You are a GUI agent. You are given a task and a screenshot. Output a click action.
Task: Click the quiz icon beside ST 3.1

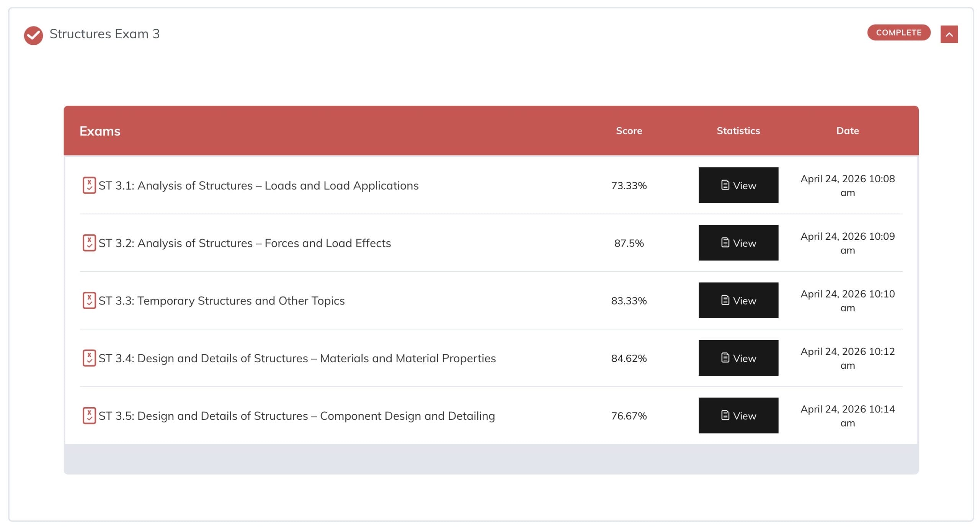point(89,185)
